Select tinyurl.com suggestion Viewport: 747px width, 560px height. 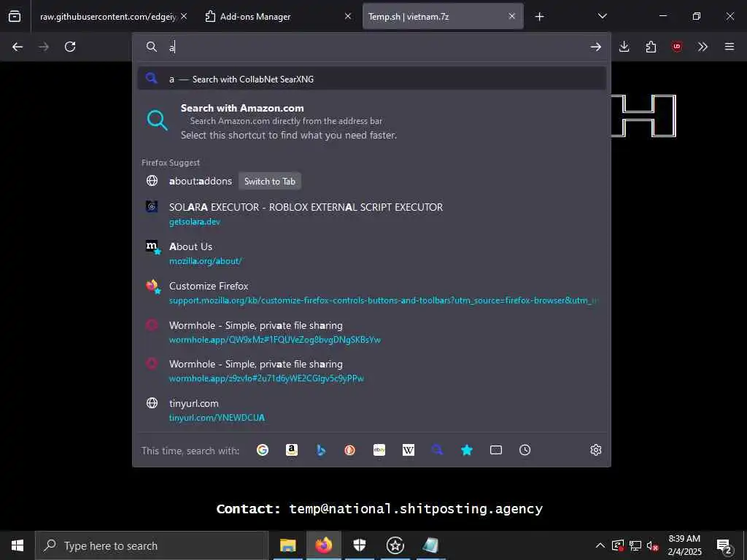point(371,410)
